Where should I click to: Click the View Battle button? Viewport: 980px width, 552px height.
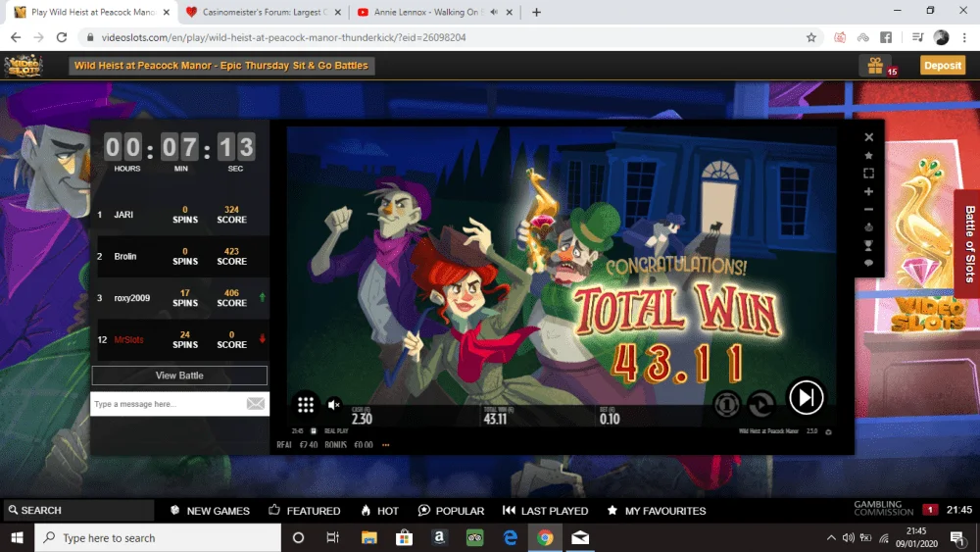click(x=179, y=376)
